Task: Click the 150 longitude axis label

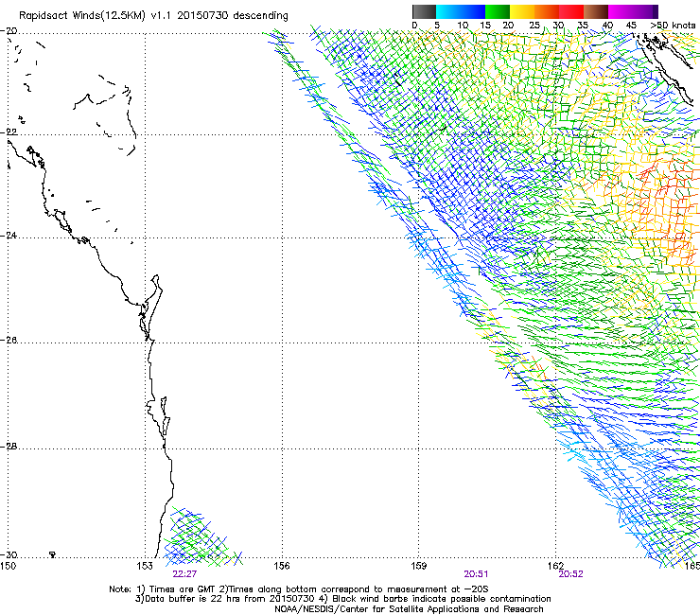Action: [x=8, y=566]
